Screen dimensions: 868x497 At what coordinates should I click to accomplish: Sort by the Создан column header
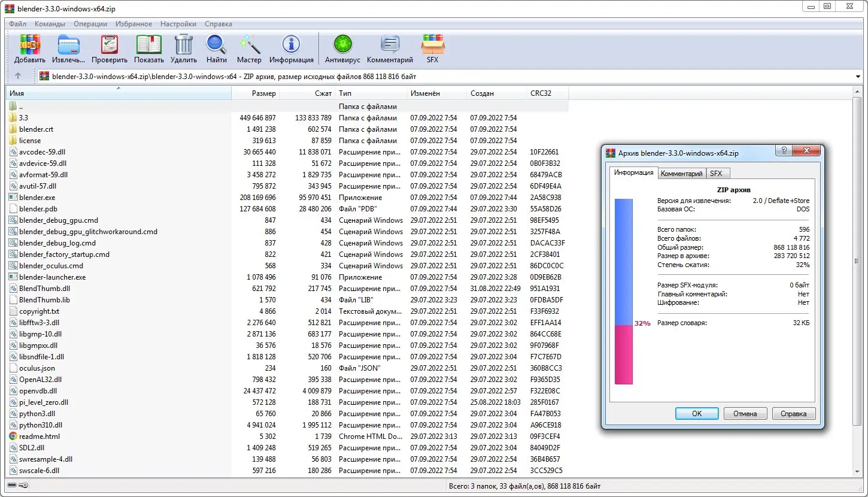tap(496, 93)
